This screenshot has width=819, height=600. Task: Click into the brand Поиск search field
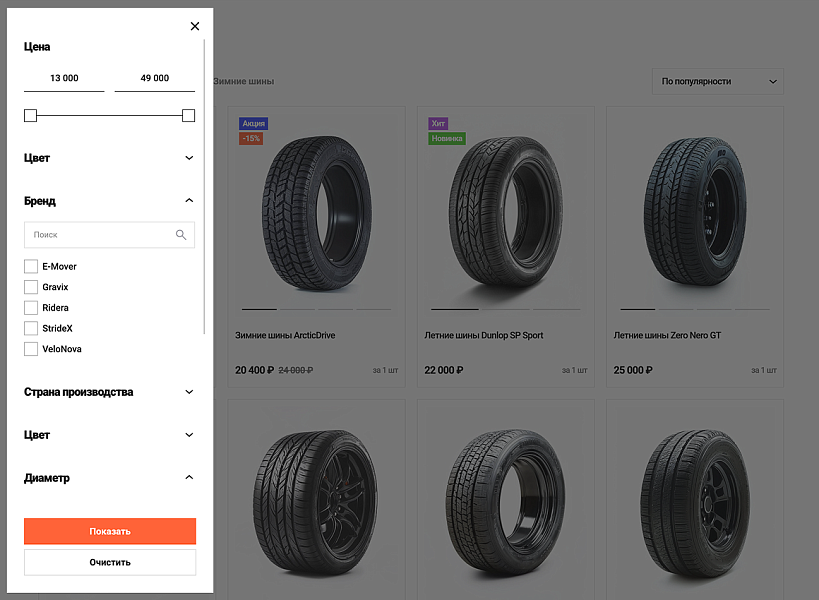coord(100,235)
